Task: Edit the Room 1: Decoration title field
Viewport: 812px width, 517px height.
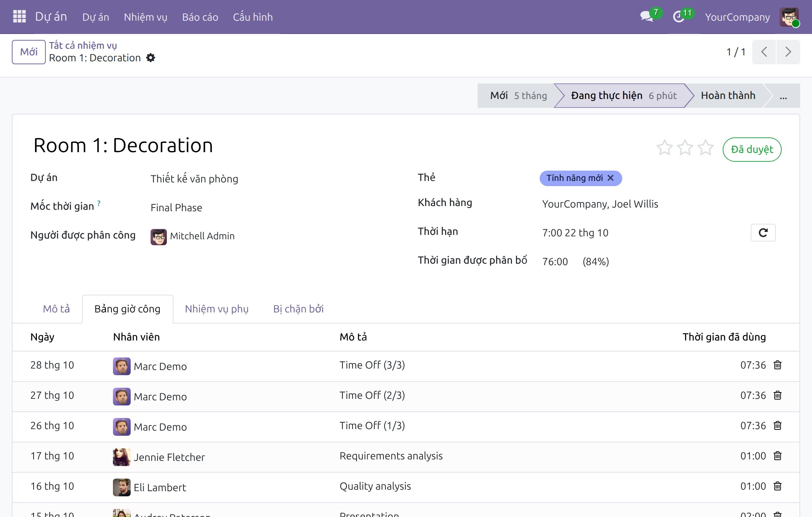Action: 123,145
